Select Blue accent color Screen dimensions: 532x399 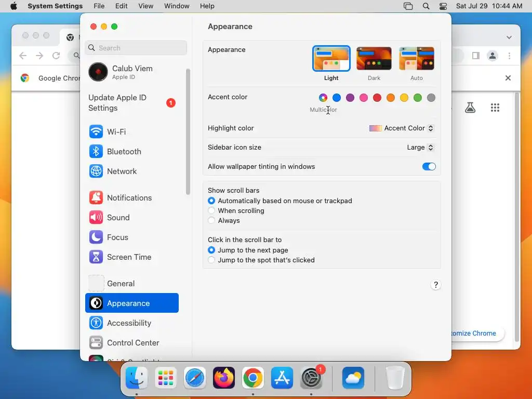click(x=337, y=98)
